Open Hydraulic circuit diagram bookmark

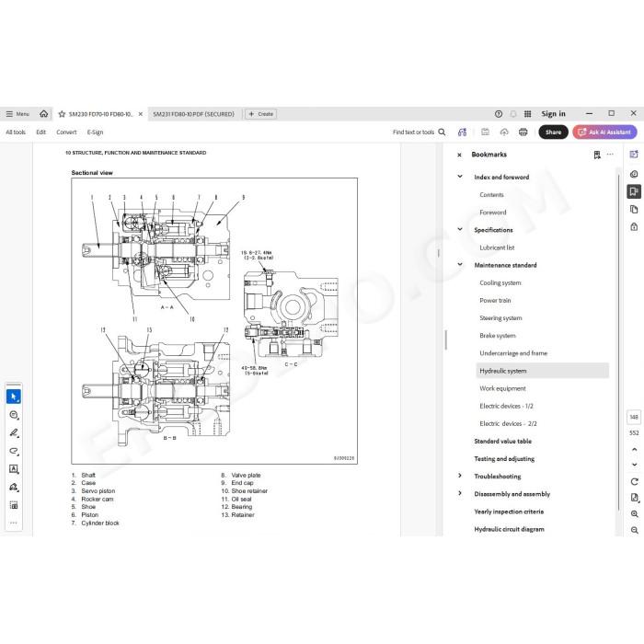509,529
